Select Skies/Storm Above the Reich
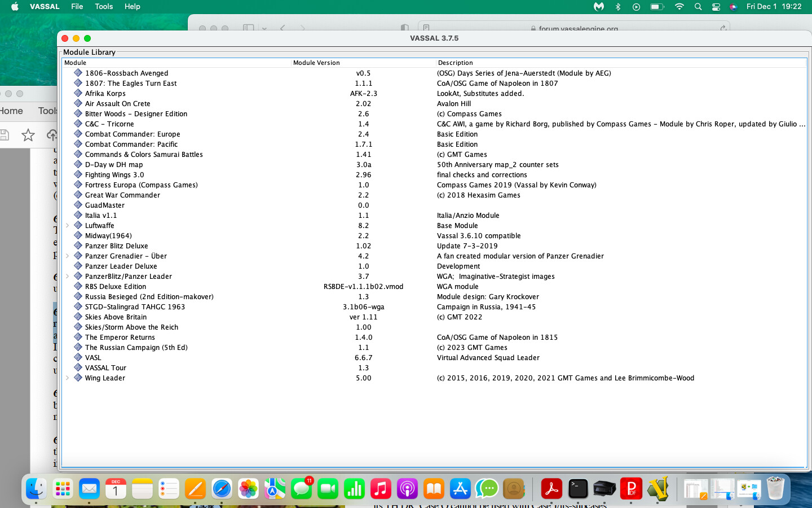The height and width of the screenshot is (508, 812). tap(131, 327)
